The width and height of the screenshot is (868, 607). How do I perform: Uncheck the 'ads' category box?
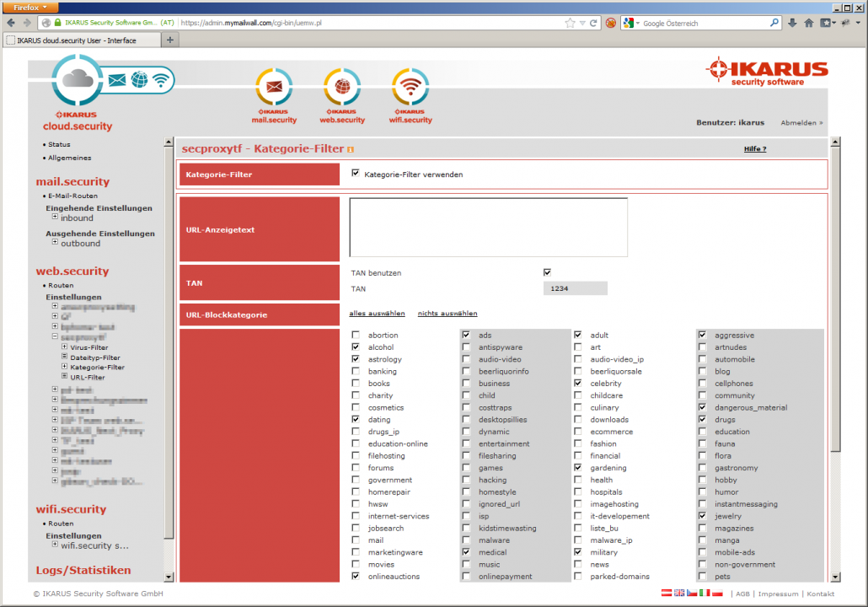click(x=466, y=335)
